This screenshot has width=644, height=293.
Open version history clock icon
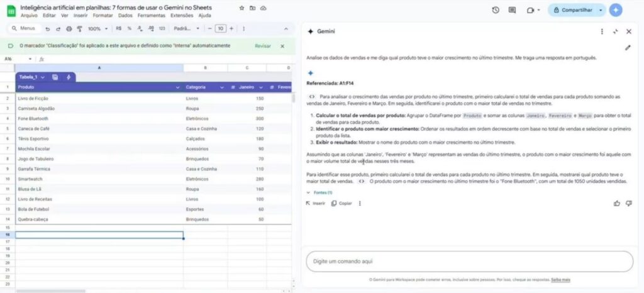(496, 10)
